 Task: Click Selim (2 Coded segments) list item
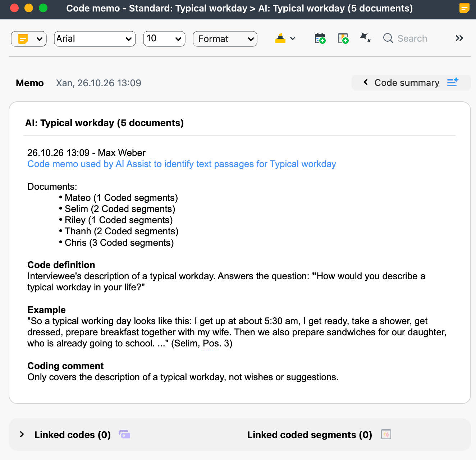[x=120, y=209]
